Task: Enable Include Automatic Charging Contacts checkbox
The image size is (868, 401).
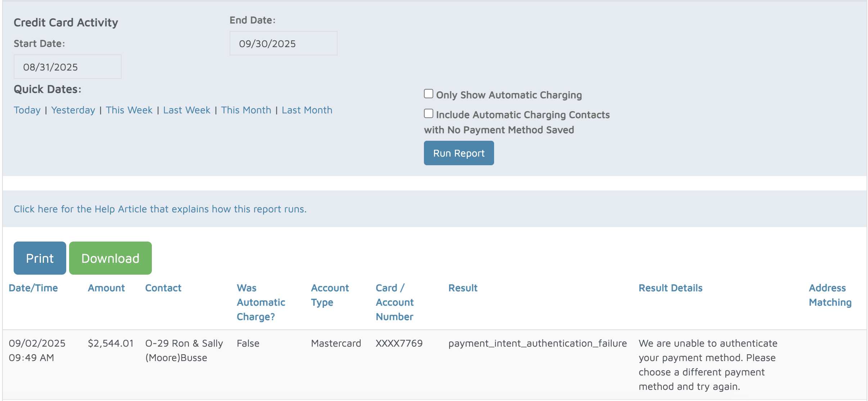Action: [428, 114]
